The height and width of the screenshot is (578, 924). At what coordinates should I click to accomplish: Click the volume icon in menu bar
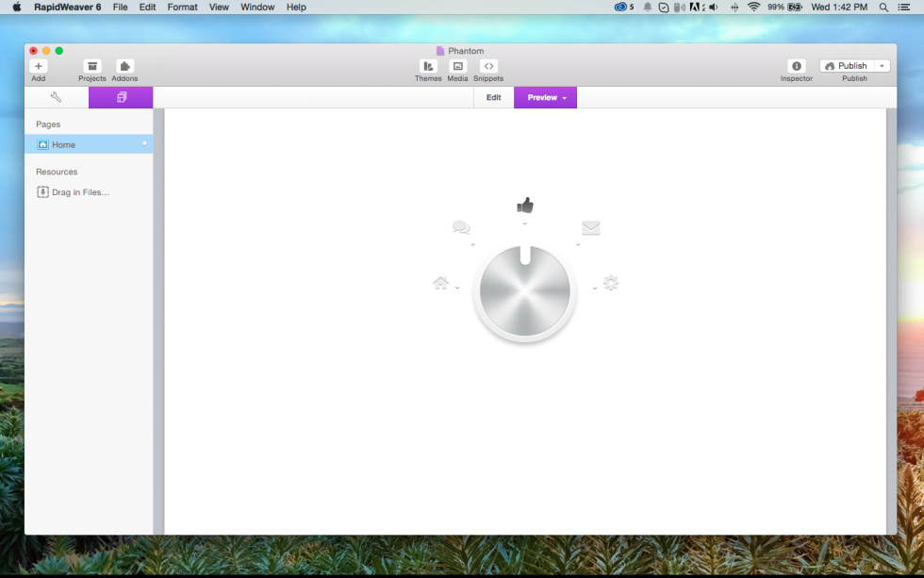[714, 7]
